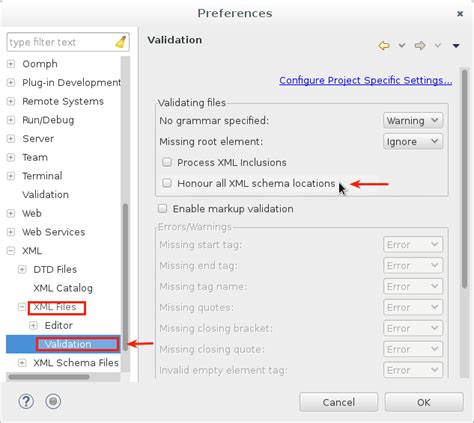
Task: Expand the Oomph tree node
Action: (11, 64)
